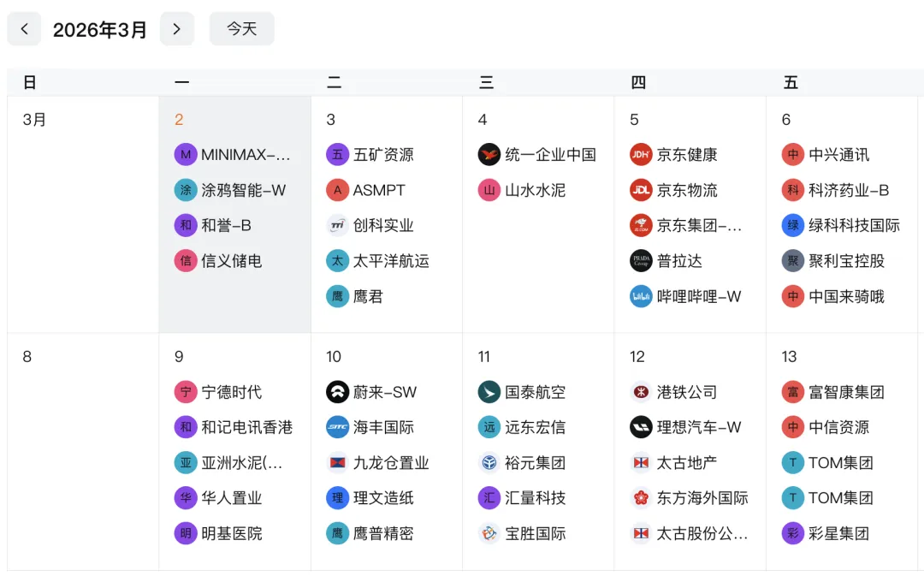924x576 pixels.
Task: Click the 科济药业-B red icon
Action: pyautogui.click(x=793, y=190)
